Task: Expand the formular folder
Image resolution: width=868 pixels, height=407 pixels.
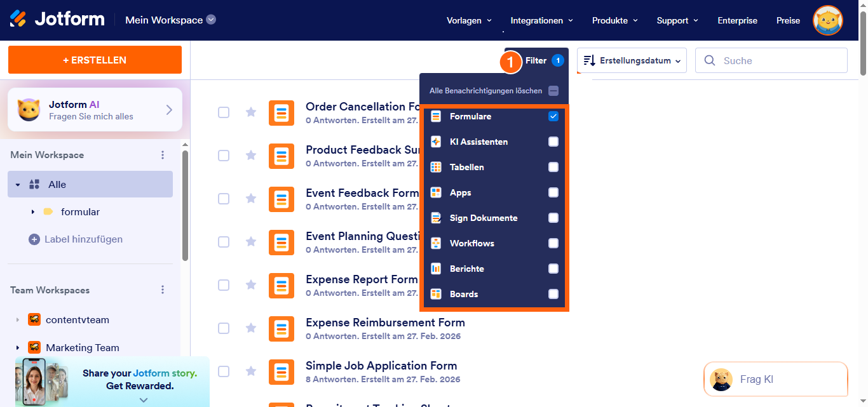Action: (x=33, y=211)
